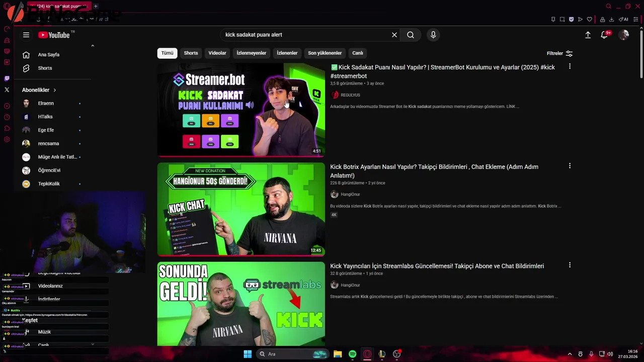Screen dimensions: 644x362
Task: Open File Explorer from the taskbar
Action: click(x=338, y=354)
